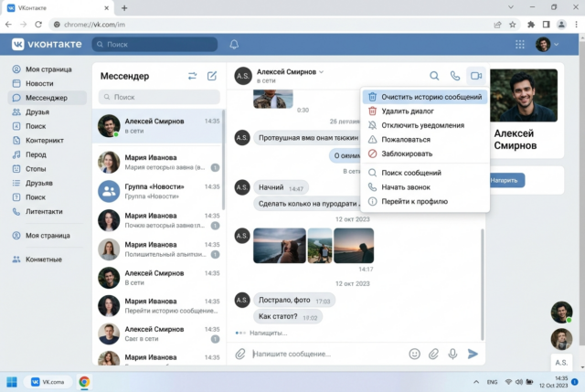Show hidden system tray icons chevron
The width and height of the screenshot is (585, 392).
pyautogui.click(x=476, y=382)
